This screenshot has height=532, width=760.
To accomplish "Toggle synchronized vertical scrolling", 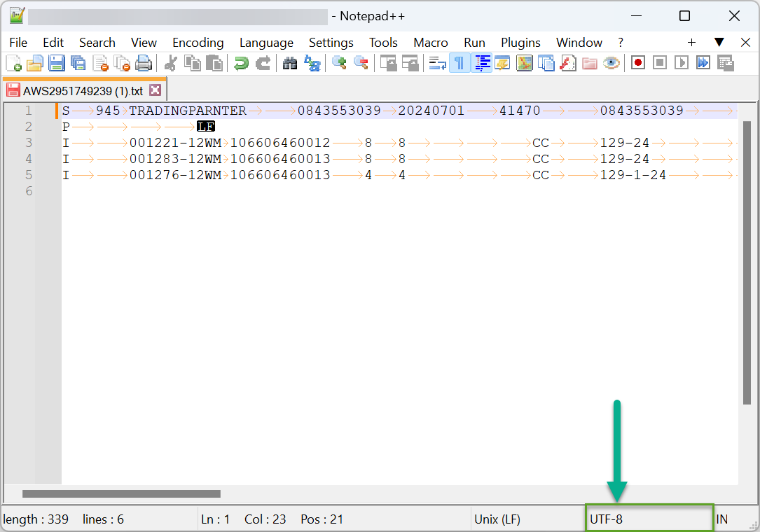I will coord(388,63).
